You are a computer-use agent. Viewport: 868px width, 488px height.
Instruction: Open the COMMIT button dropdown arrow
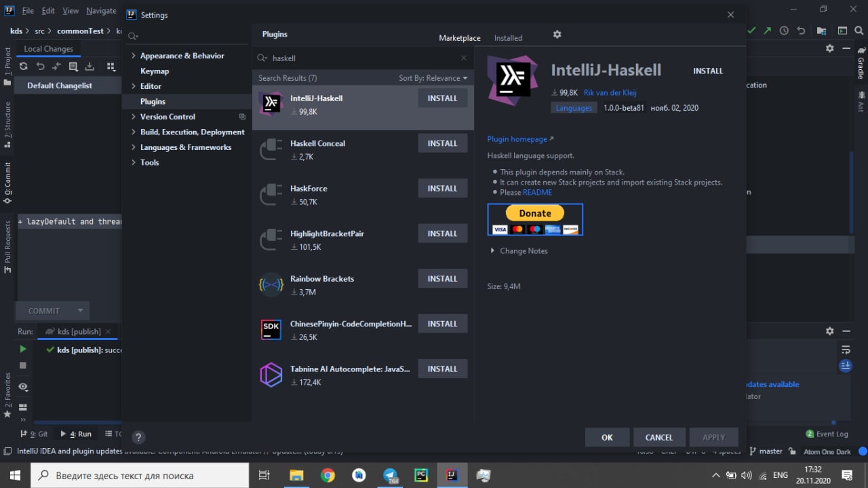80,311
